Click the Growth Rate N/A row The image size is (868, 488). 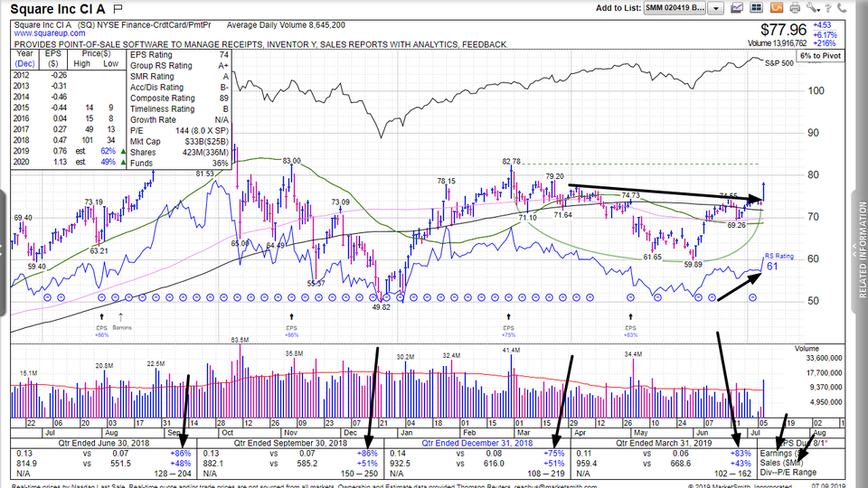[x=179, y=119]
